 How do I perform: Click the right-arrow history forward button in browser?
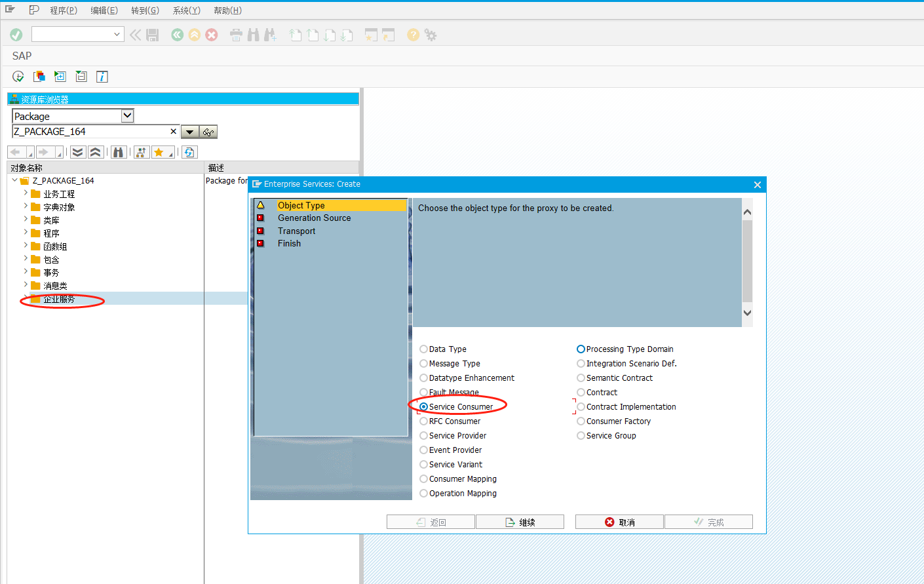click(44, 152)
